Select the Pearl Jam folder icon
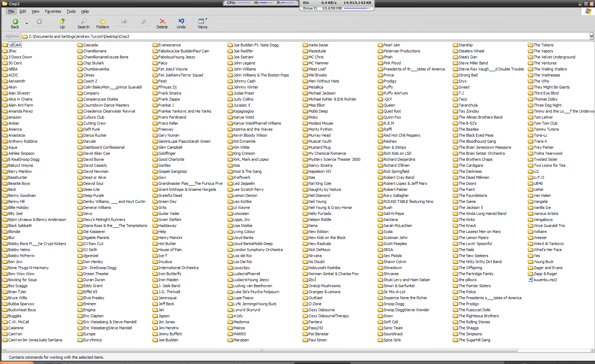 pos(380,45)
